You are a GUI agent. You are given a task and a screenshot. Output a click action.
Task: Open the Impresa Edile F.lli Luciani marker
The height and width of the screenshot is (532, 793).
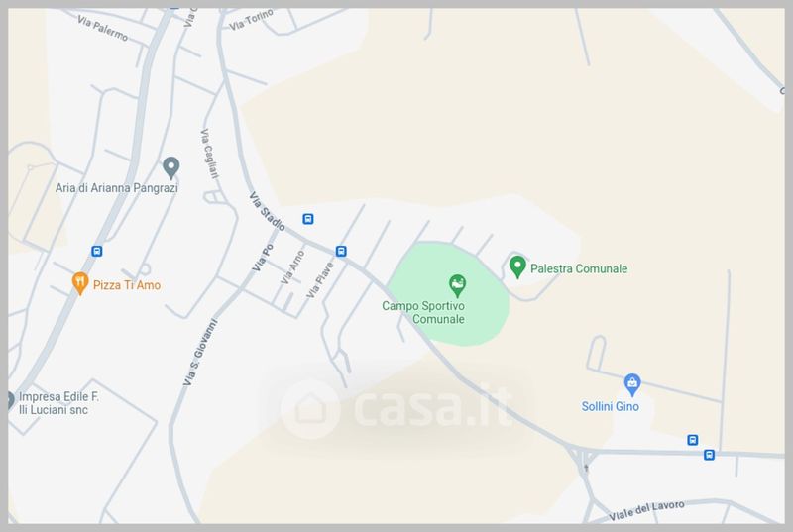11,400
